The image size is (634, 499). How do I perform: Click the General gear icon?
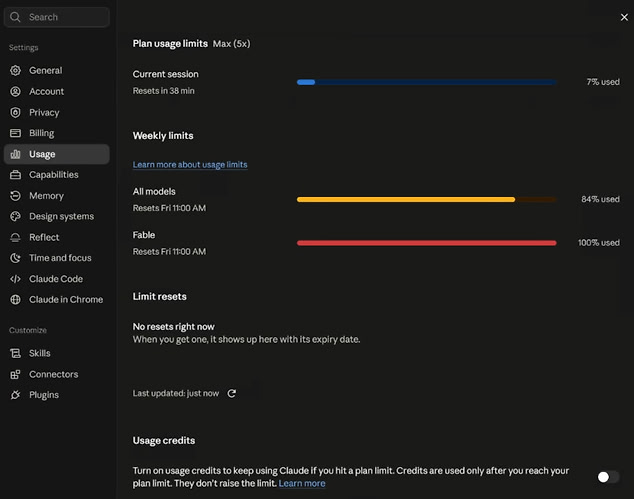coord(15,70)
